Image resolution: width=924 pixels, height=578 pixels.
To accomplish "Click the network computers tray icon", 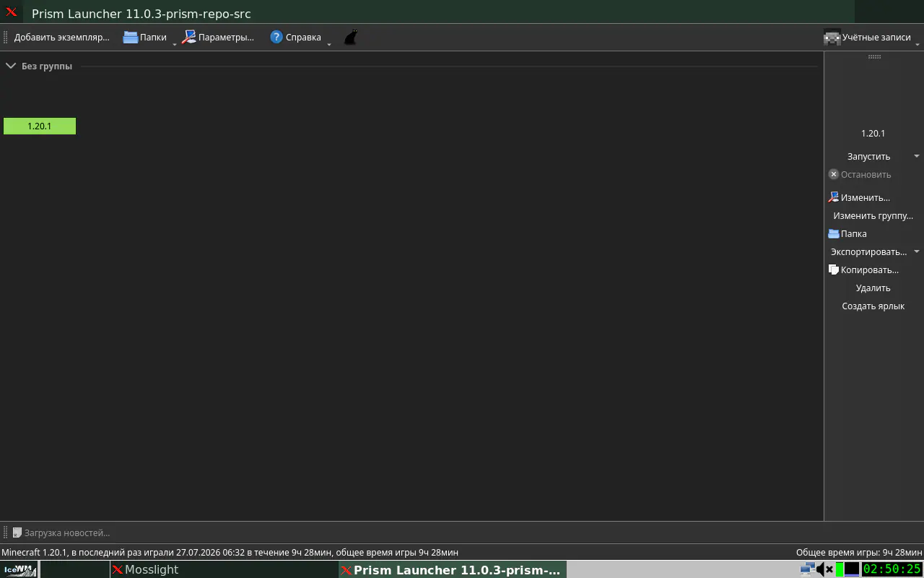I will (x=808, y=569).
